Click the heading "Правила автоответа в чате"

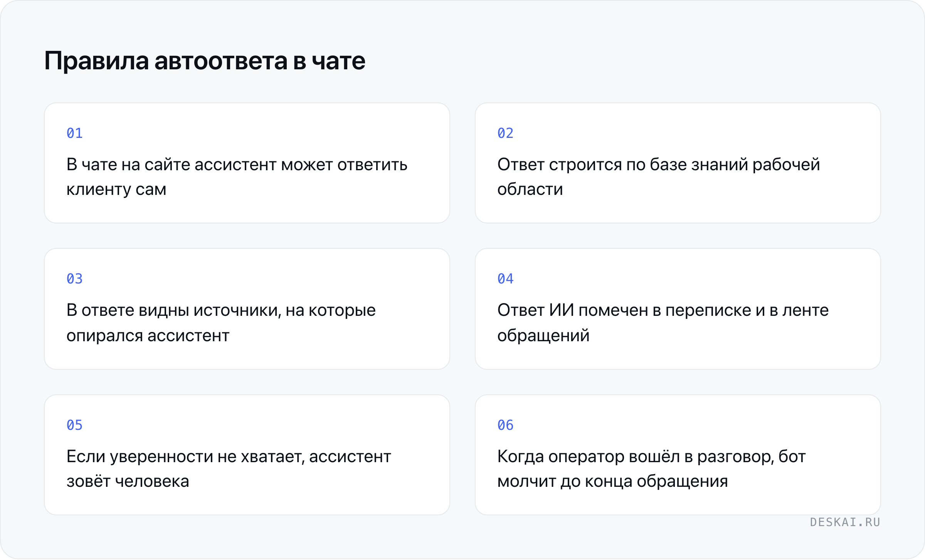[x=205, y=61]
